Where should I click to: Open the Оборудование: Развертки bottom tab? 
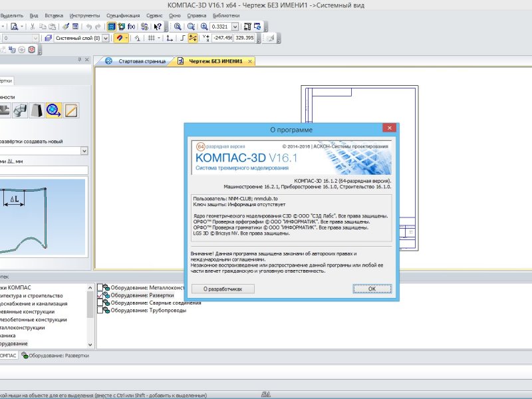tap(55, 356)
